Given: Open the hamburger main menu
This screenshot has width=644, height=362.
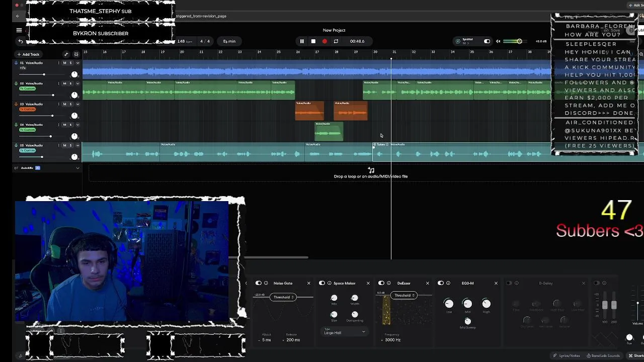Looking at the screenshot, I should pyautogui.click(x=19, y=30).
